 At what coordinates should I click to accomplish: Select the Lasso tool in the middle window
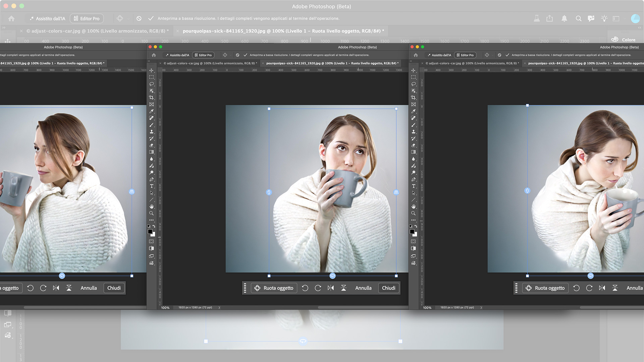tap(151, 84)
